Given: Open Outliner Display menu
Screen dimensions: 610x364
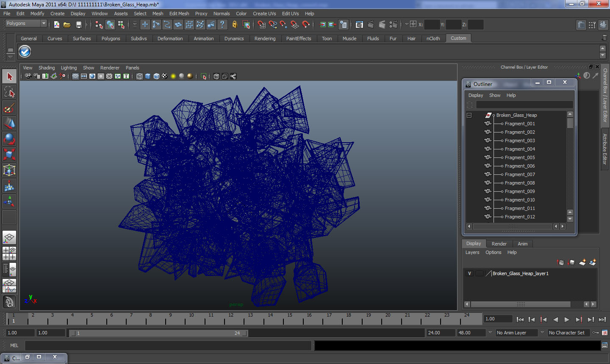Looking at the screenshot, I should pyautogui.click(x=476, y=95).
